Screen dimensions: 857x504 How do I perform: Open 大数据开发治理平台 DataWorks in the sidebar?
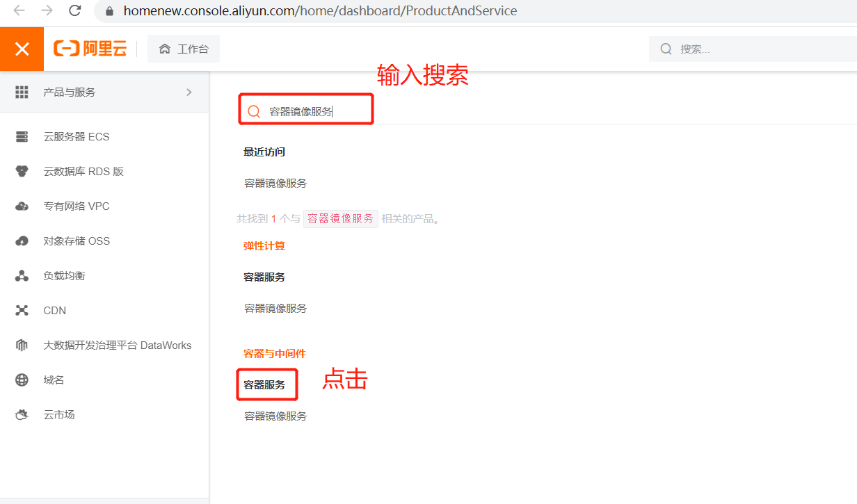click(117, 345)
